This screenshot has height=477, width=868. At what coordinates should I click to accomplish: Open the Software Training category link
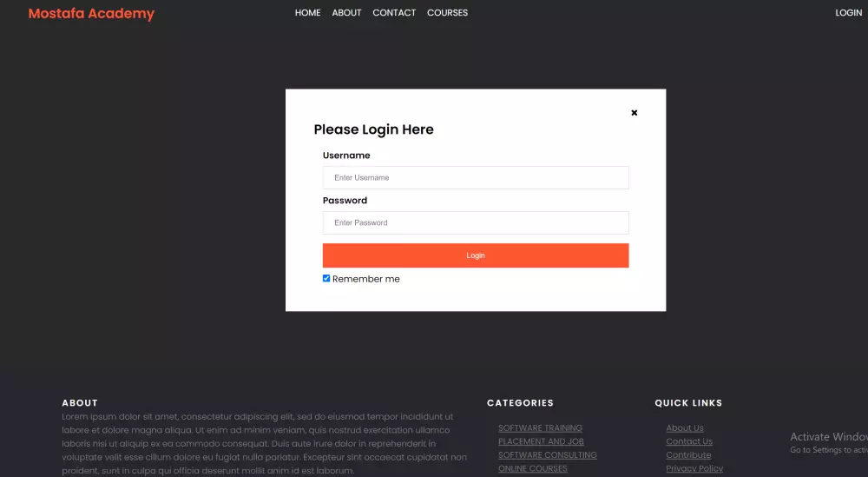[x=540, y=428]
